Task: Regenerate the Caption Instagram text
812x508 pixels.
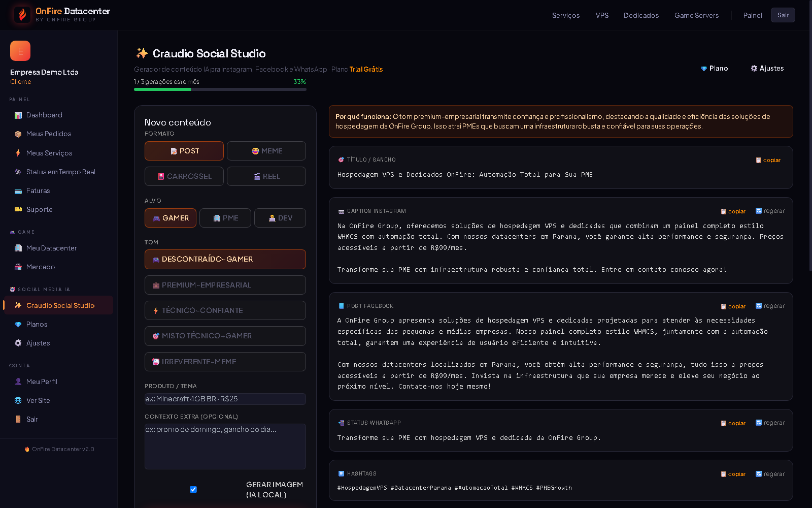Action: [770, 211]
